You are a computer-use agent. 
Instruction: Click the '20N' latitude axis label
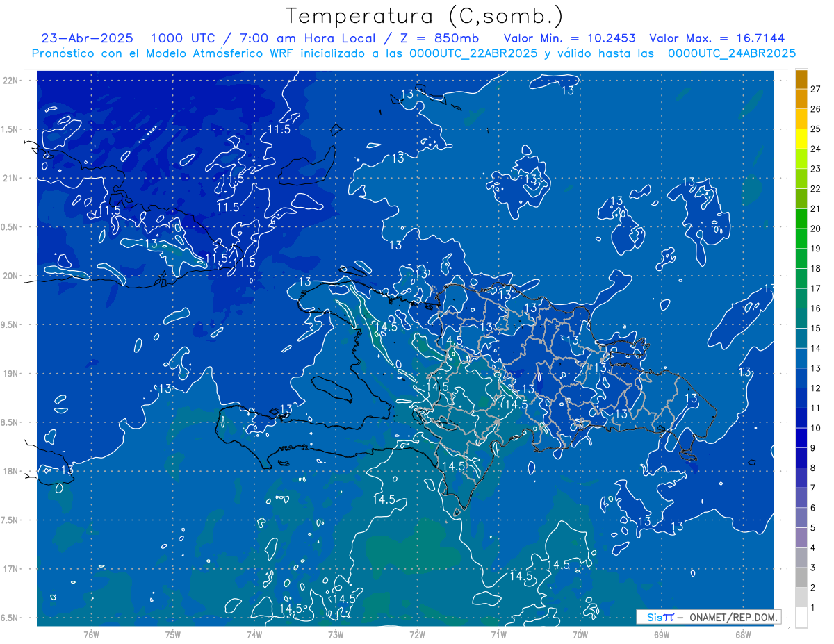pyautogui.click(x=10, y=276)
